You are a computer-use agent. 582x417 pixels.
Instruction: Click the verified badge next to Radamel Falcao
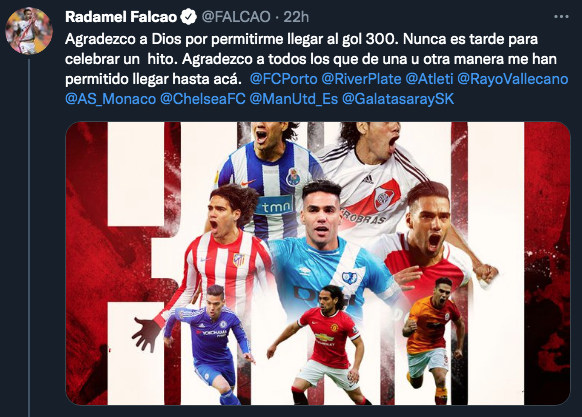tap(188, 17)
